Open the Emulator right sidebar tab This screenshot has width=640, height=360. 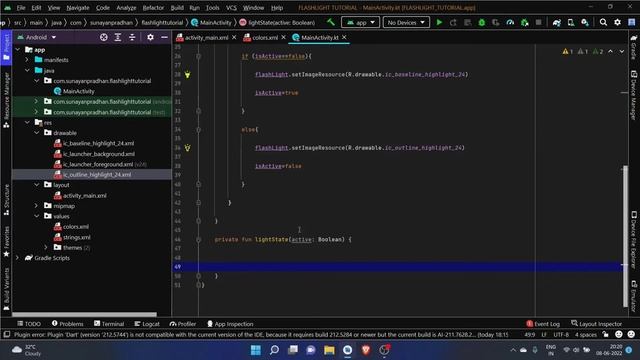pyautogui.click(x=634, y=297)
